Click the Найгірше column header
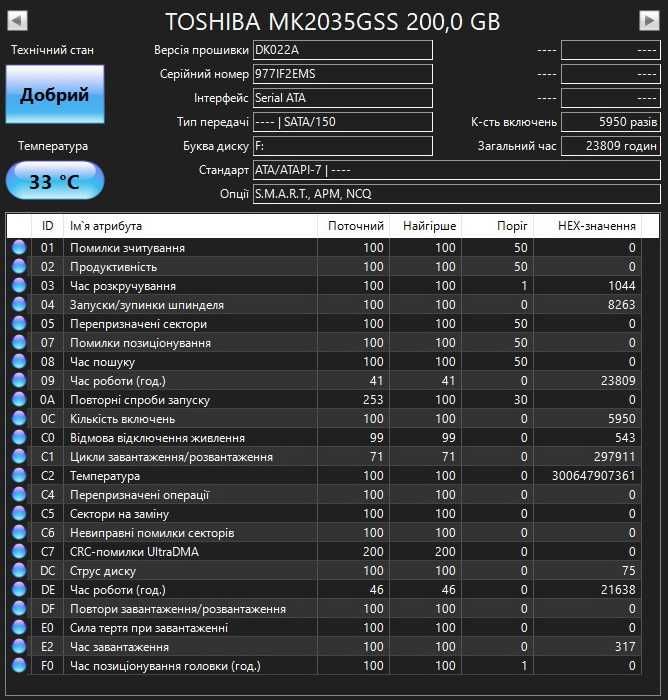This screenshot has height=700, width=668. (x=426, y=226)
